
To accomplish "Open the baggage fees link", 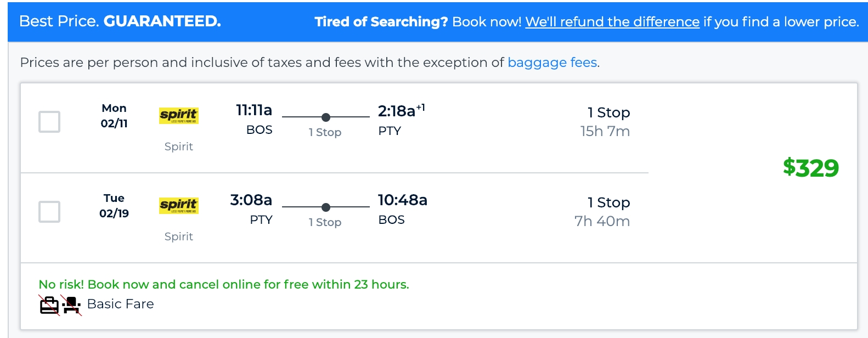I will (x=553, y=63).
